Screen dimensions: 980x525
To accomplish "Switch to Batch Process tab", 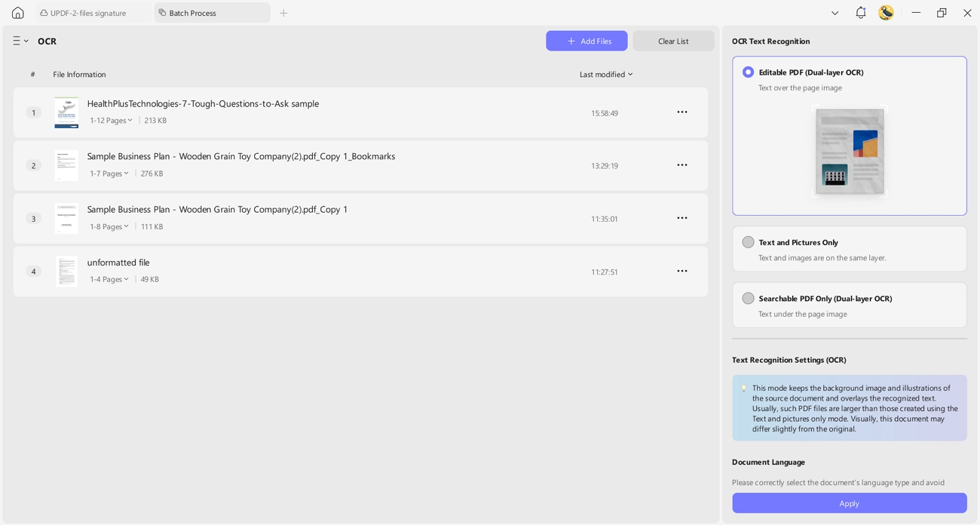I will point(212,13).
